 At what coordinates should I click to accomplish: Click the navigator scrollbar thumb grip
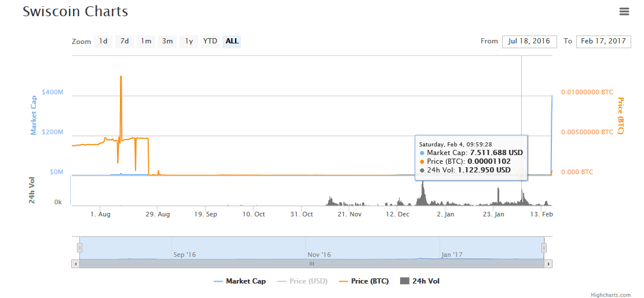[x=312, y=263]
